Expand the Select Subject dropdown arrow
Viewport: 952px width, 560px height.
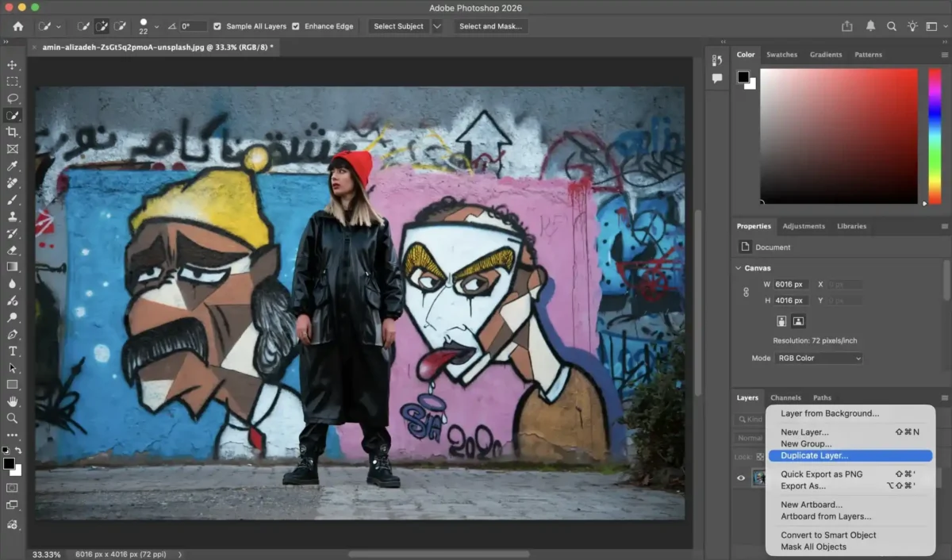[x=437, y=26]
